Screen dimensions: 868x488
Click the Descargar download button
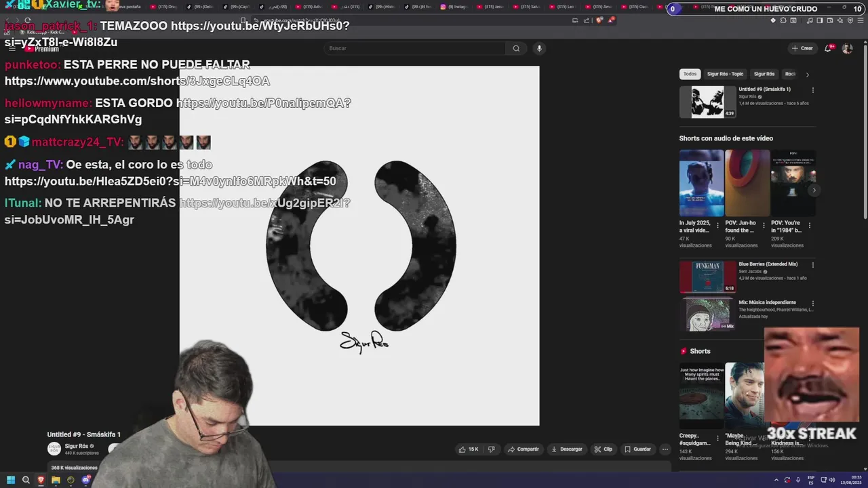tap(566, 449)
